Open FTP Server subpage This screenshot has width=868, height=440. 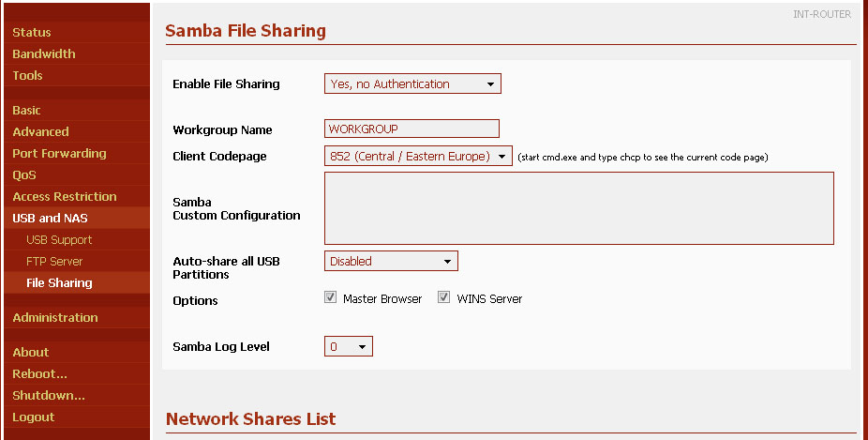click(x=77, y=262)
